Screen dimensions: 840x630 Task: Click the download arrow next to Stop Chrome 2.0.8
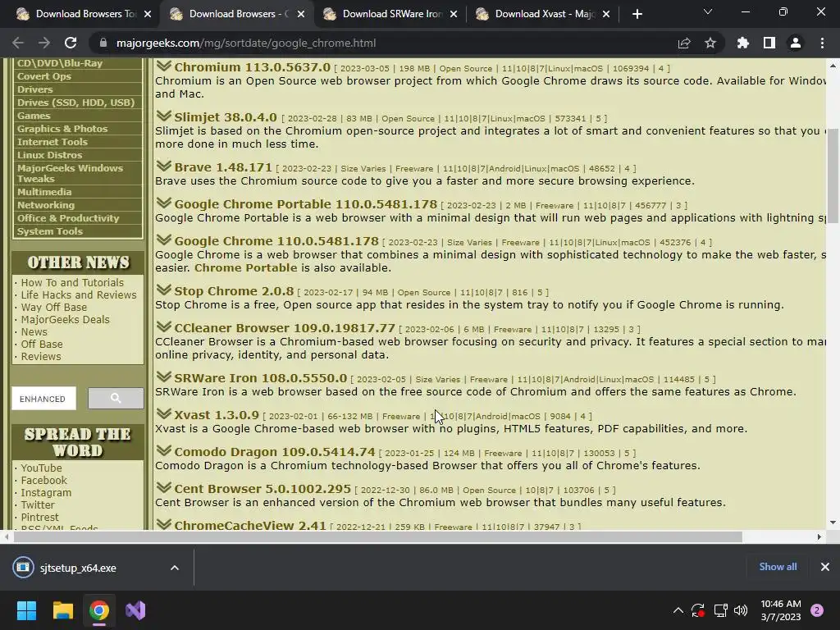pyautogui.click(x=164, y=290)
